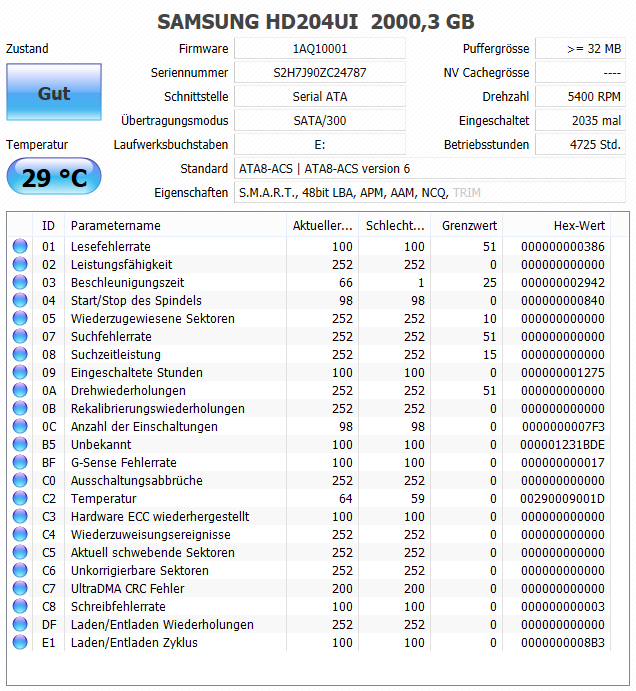
Task: Click hex value 000000002942
Action: pyautogui.click(x=562, y=282)
